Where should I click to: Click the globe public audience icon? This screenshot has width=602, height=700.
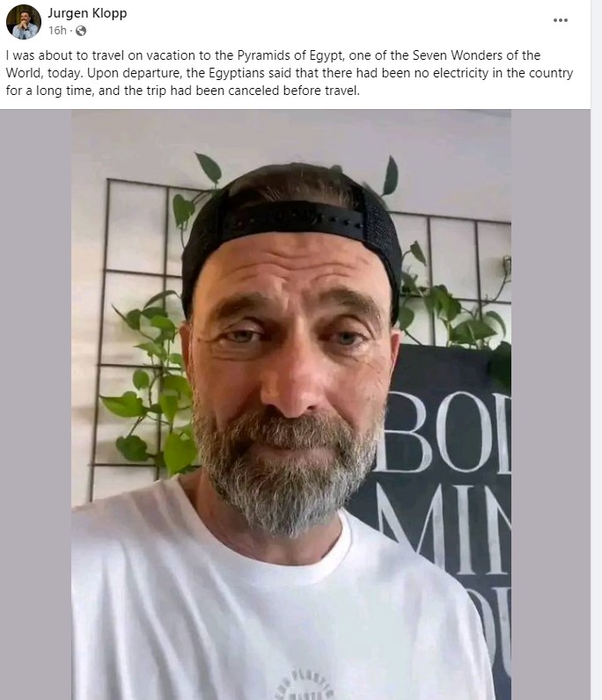coord(81,31)
